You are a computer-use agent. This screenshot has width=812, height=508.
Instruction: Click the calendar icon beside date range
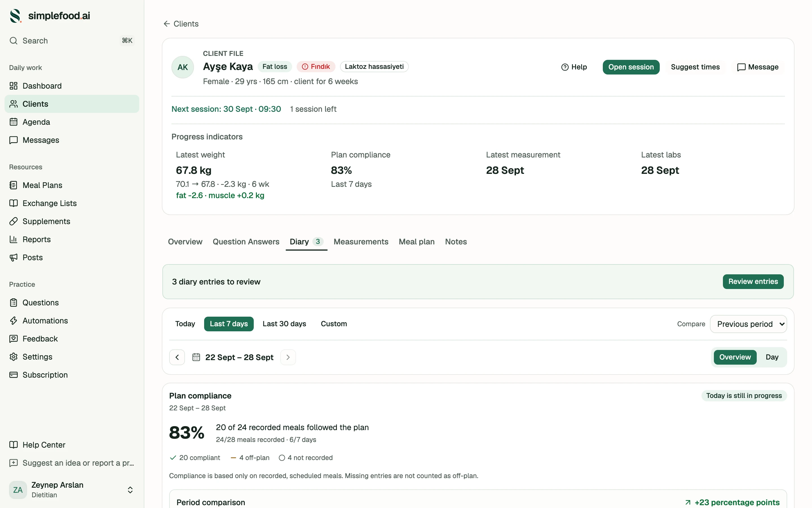[x=196, y=357]
